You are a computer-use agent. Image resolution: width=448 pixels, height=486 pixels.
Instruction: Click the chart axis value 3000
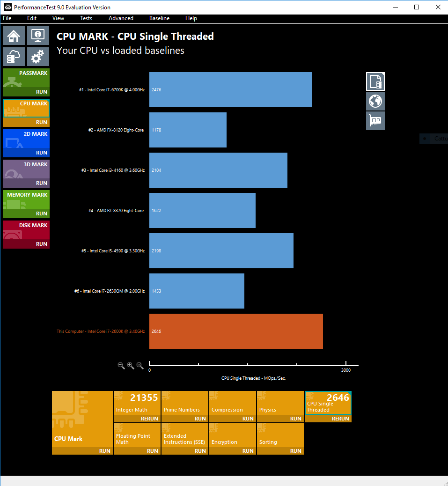click(x=346, y=370)
